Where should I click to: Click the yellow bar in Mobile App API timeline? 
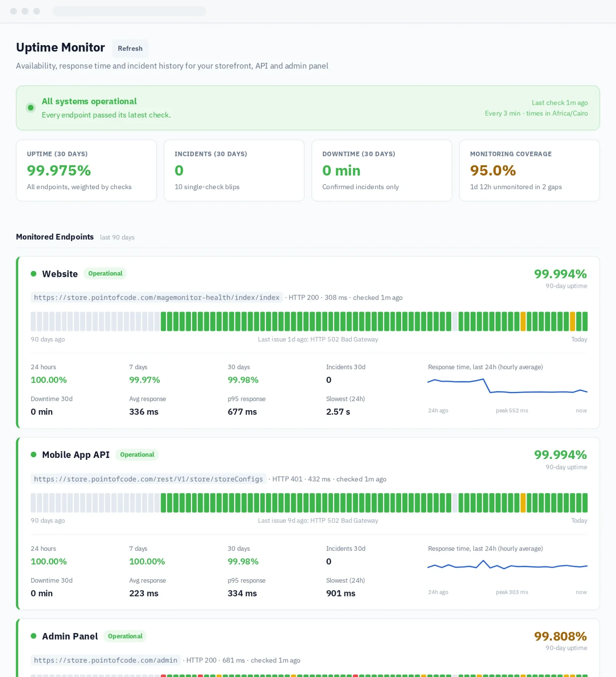(x=523, y=503)
